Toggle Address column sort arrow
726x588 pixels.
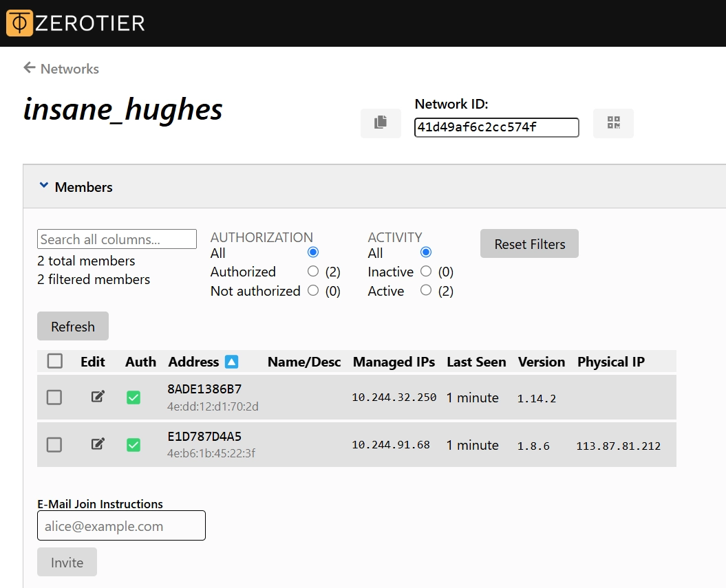click(231, 362)
